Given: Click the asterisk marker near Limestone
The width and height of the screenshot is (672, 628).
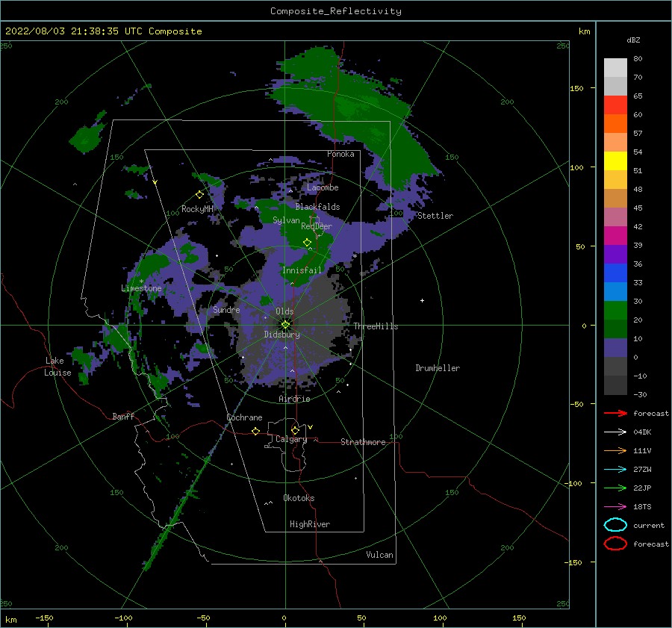Looking at the screenshot, I should [141, 282].
